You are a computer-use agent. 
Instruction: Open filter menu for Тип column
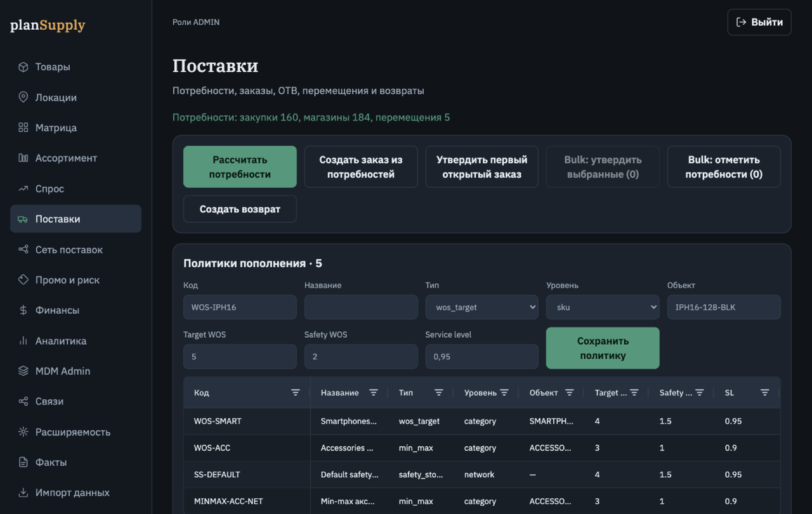coord(438,392)
